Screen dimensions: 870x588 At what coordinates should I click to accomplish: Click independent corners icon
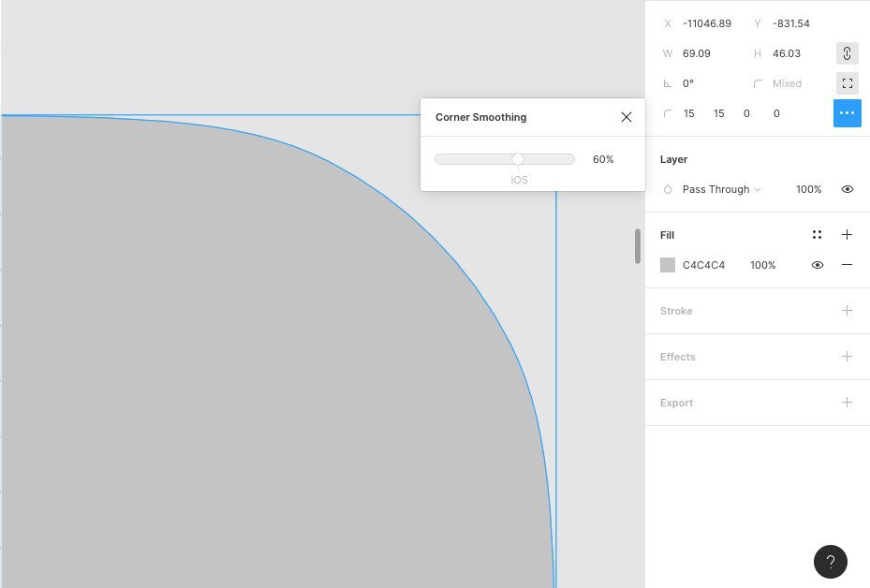847,83
